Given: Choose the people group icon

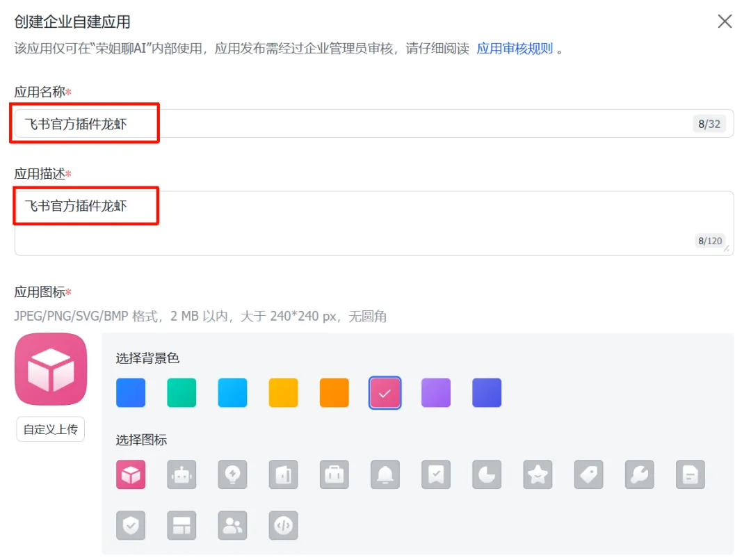Looking at the screenshot, I should 232,525.
